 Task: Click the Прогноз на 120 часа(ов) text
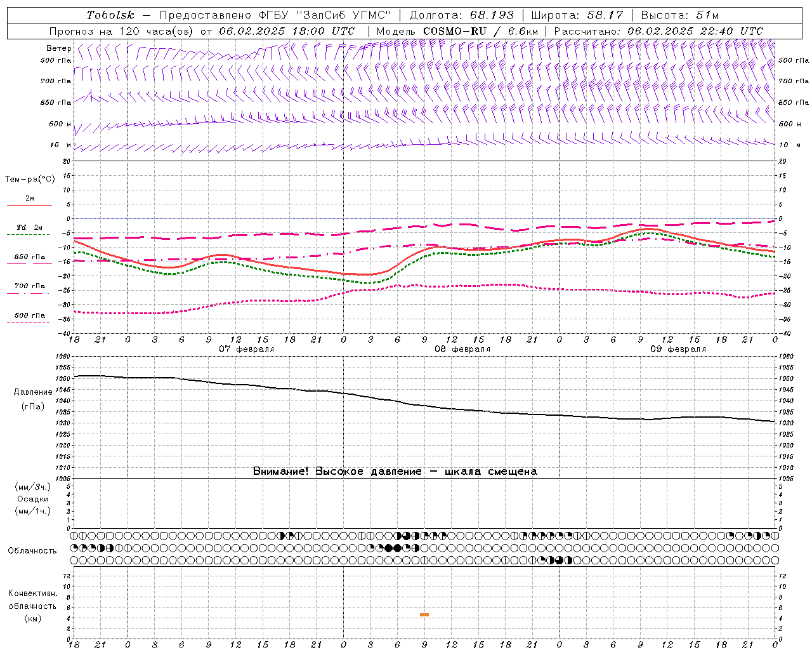coord(122,31)
